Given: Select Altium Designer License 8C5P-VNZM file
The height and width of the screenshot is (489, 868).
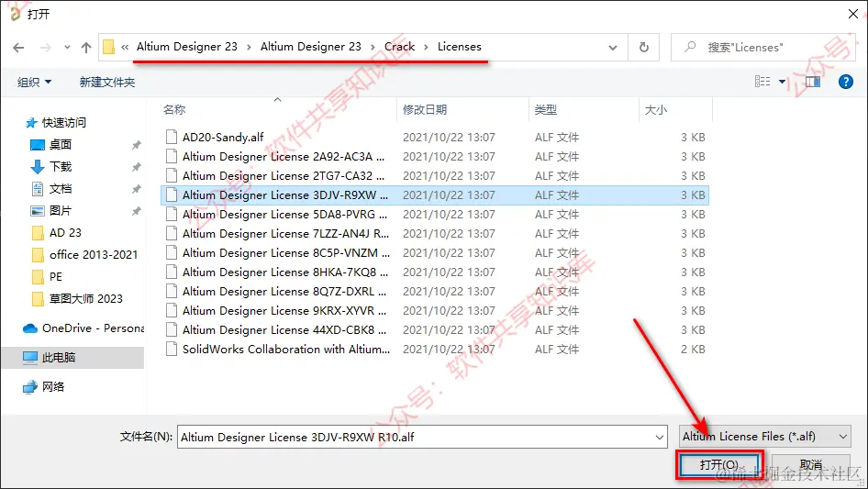Looking at the screenshot, I should [x=435, y=252].
